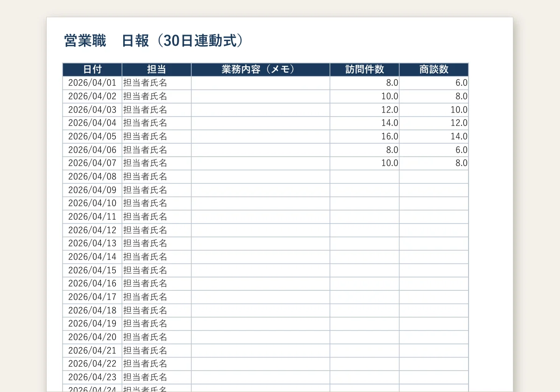The width and height of the screenshot is (560, 392).
Task: Select 訪問件数 value 10.0 for 2026/04/07
Action: [x=365, y=163]
